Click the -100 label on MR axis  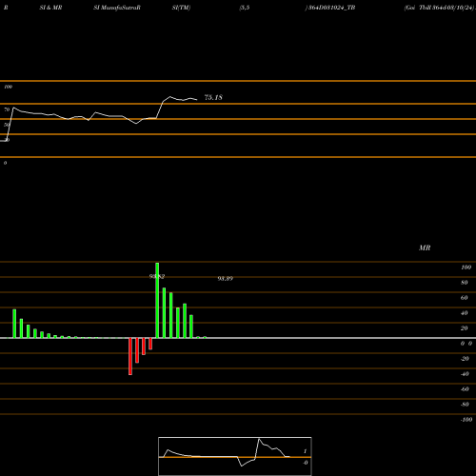tap(466, 420)
